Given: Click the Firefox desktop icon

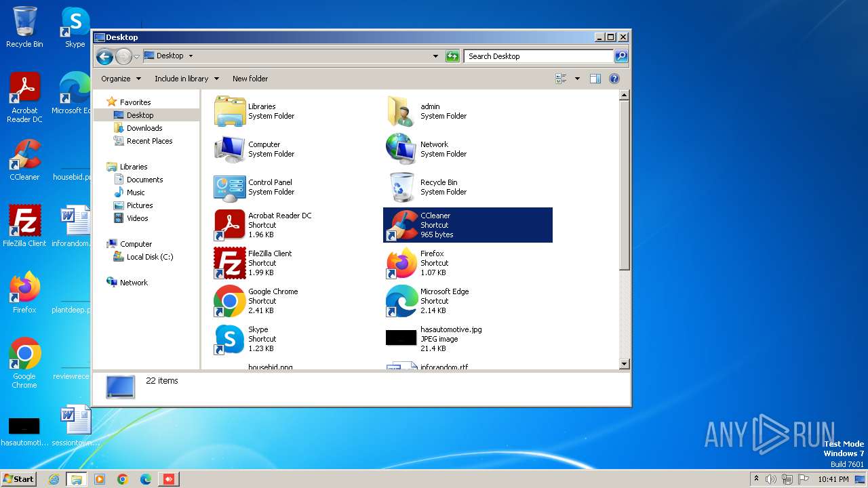Looking at the screenshot, I should [24, 293].
